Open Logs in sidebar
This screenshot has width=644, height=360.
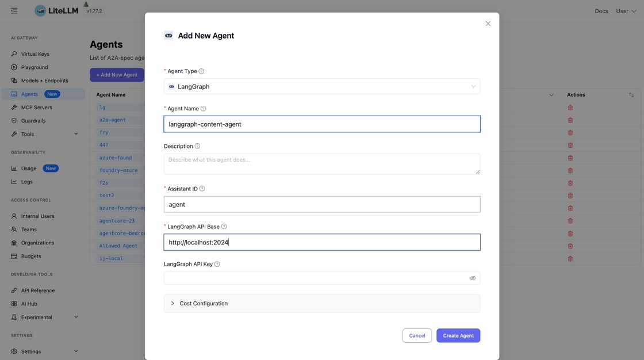(26, 182)
